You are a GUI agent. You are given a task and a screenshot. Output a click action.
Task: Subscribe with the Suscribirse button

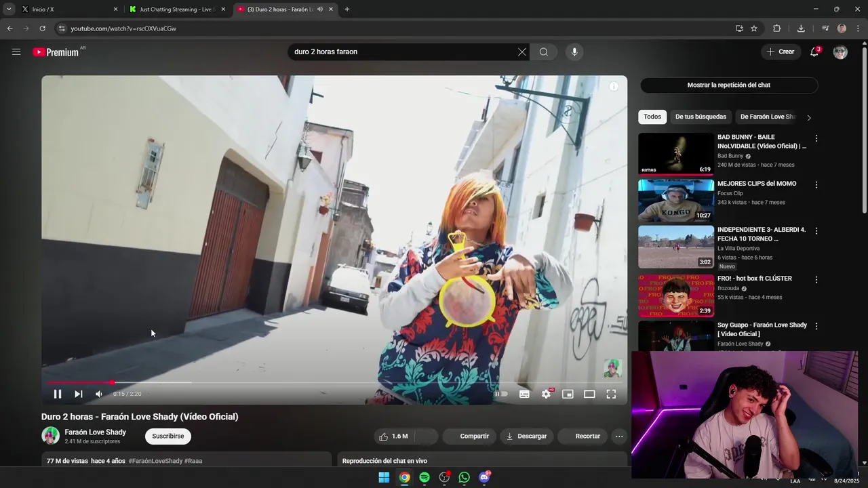tap(168, 436)
